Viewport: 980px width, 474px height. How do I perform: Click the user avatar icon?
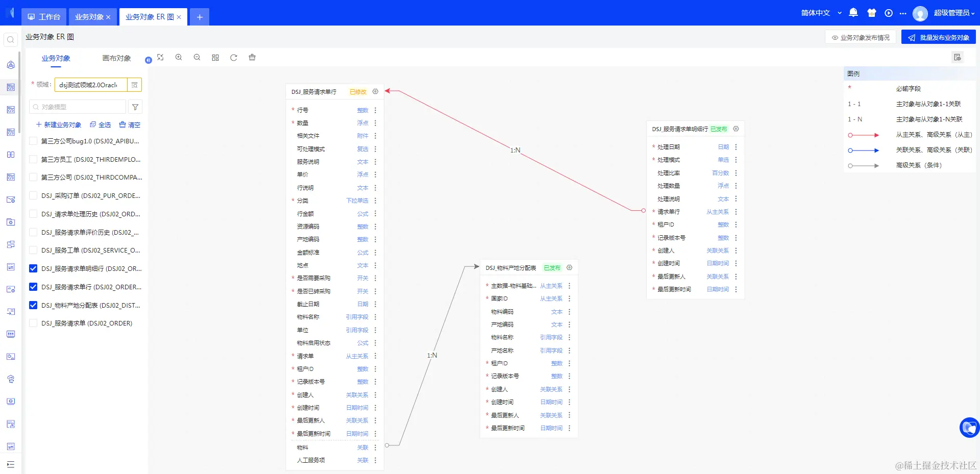[x=920, y=13]
